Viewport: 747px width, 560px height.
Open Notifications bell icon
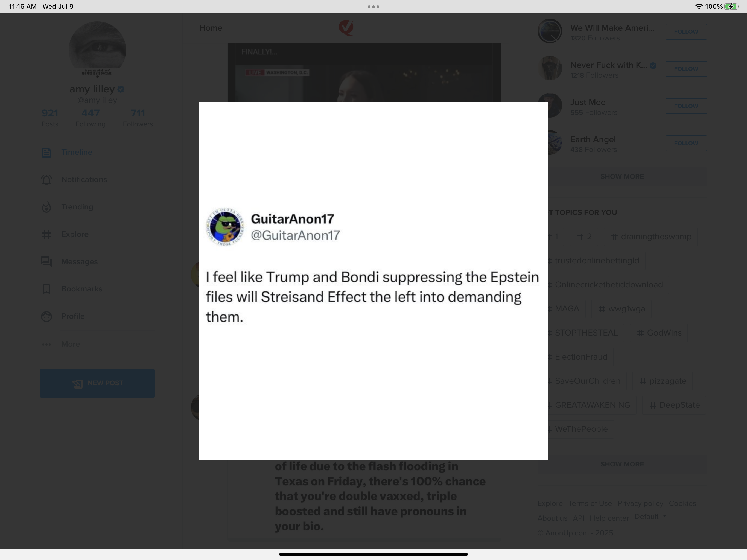(46, 180)
